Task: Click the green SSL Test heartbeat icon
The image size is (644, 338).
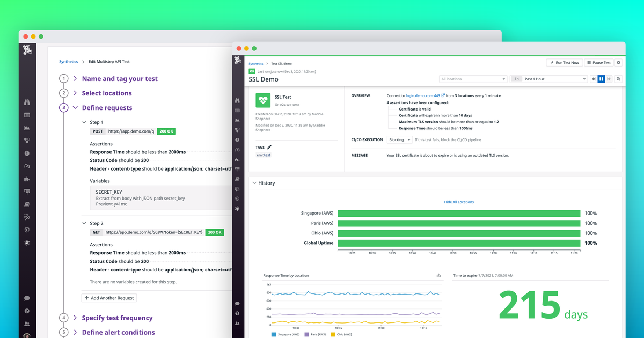Action: [x=263, y=100]
